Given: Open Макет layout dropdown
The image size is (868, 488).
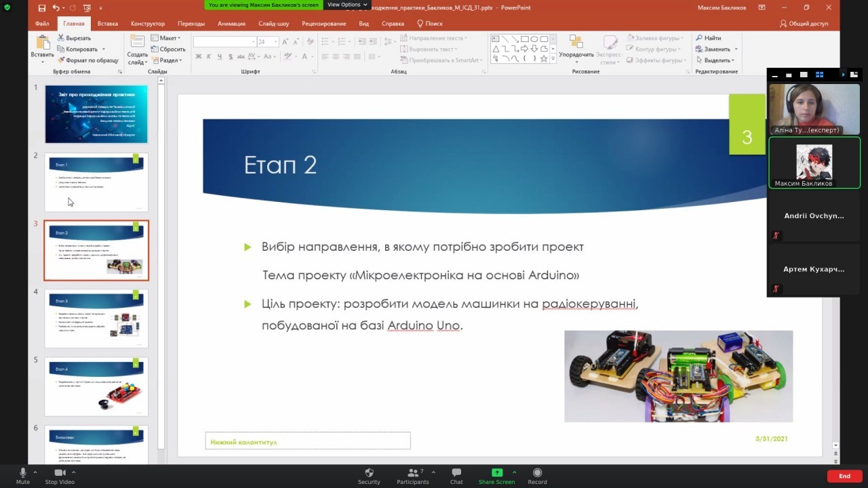Looking at the screenshot, I should point(165,38).
